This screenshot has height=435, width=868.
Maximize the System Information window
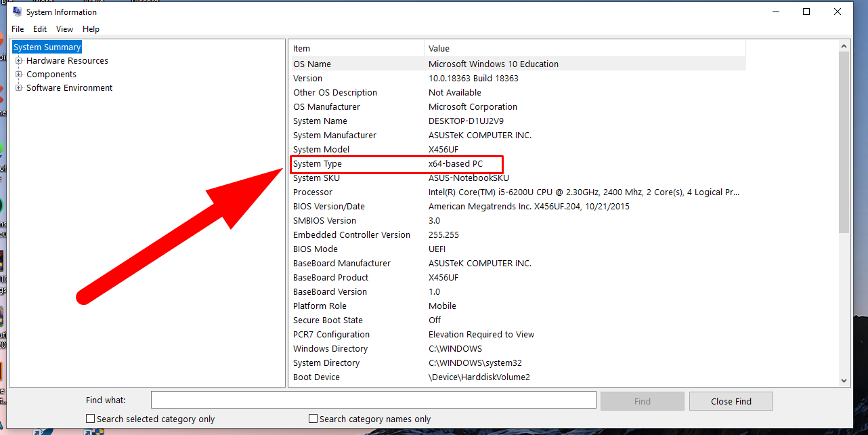click(806, 12)
